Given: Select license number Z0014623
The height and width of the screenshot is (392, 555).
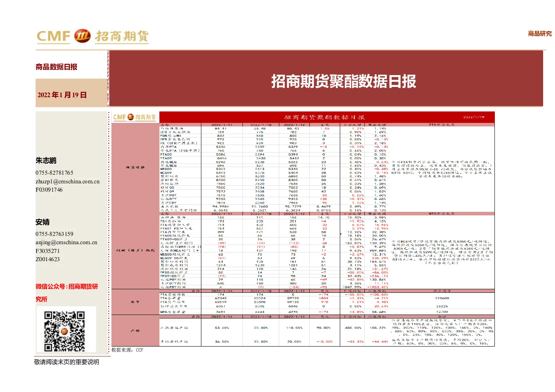Looking at the screenshot, I should pos(47,259).
